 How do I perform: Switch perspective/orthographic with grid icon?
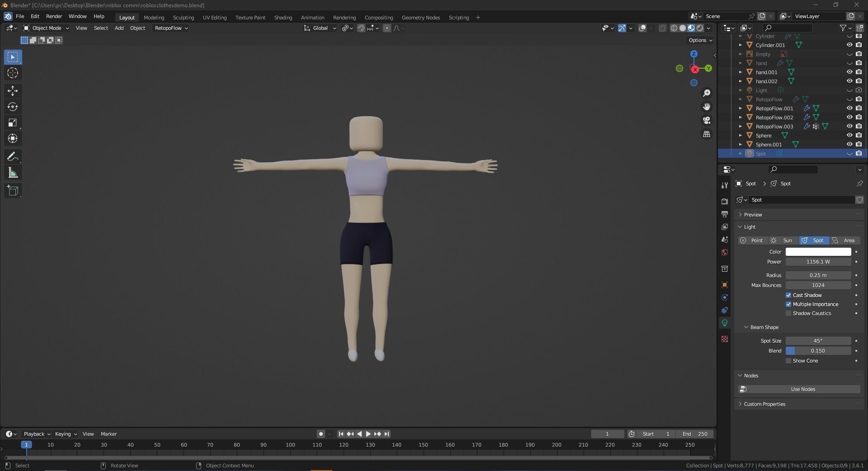click(707, 134)
